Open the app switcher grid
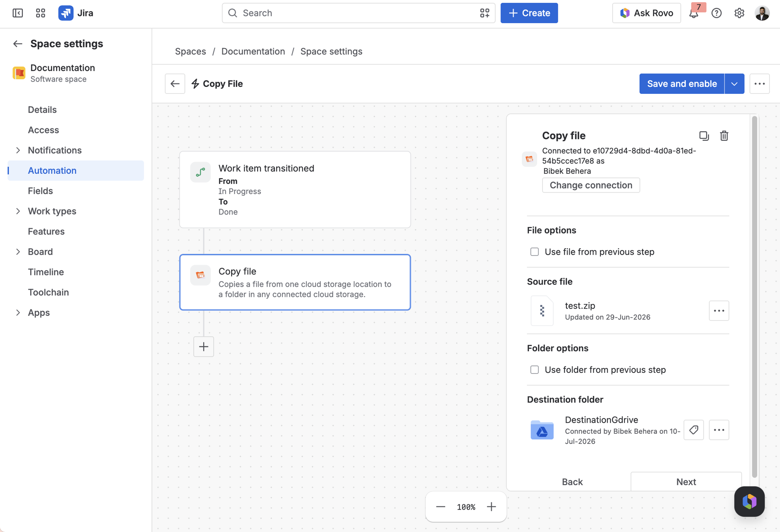 (41, 13)
